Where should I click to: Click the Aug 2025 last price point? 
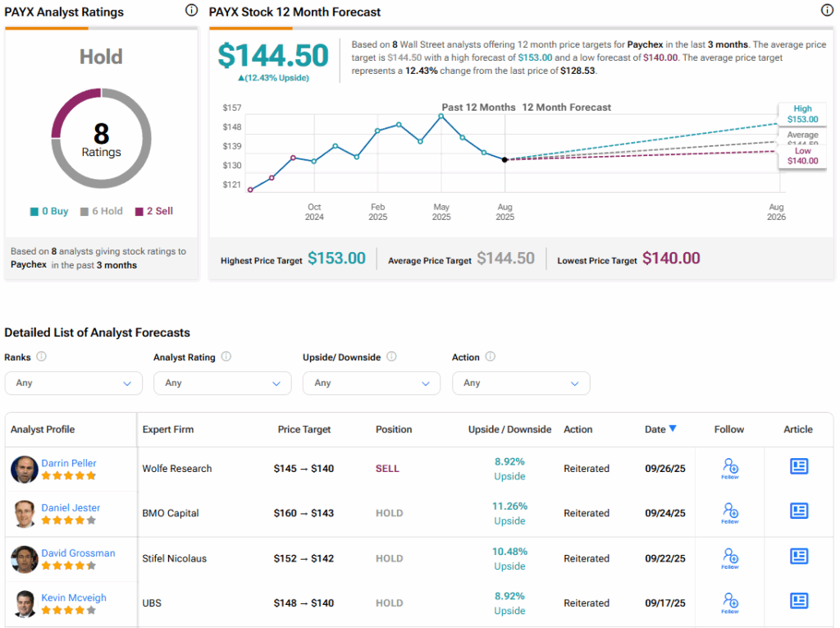(x=504, y=160)
